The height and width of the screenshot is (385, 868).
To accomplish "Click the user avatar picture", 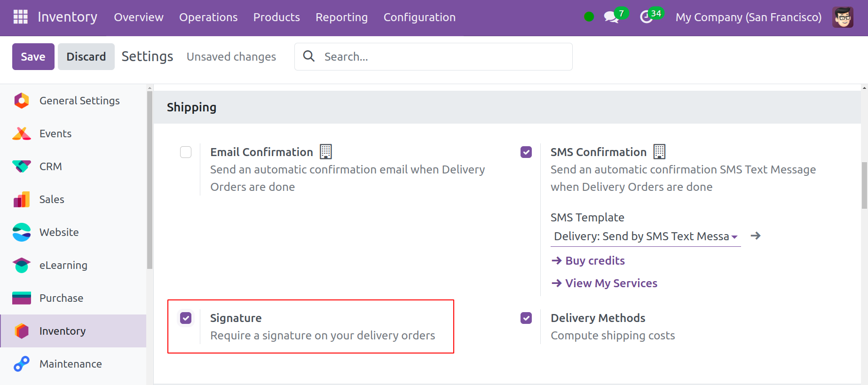I will 842,17.
